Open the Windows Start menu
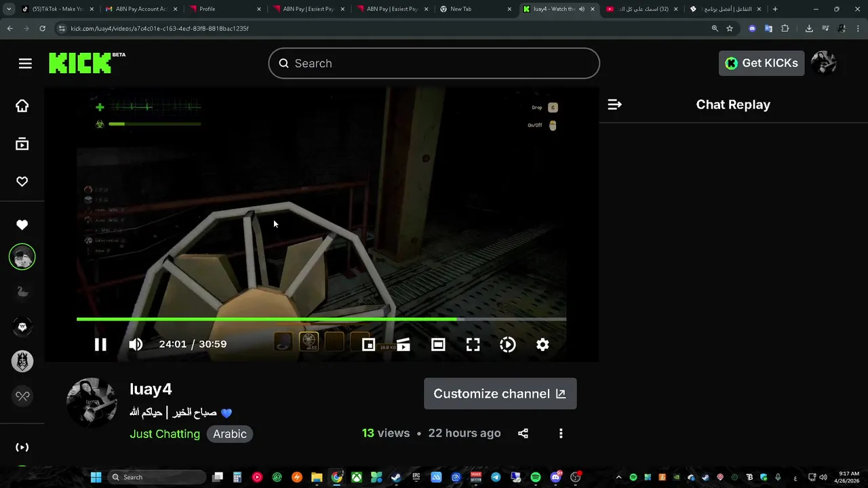 click(96, 477)
